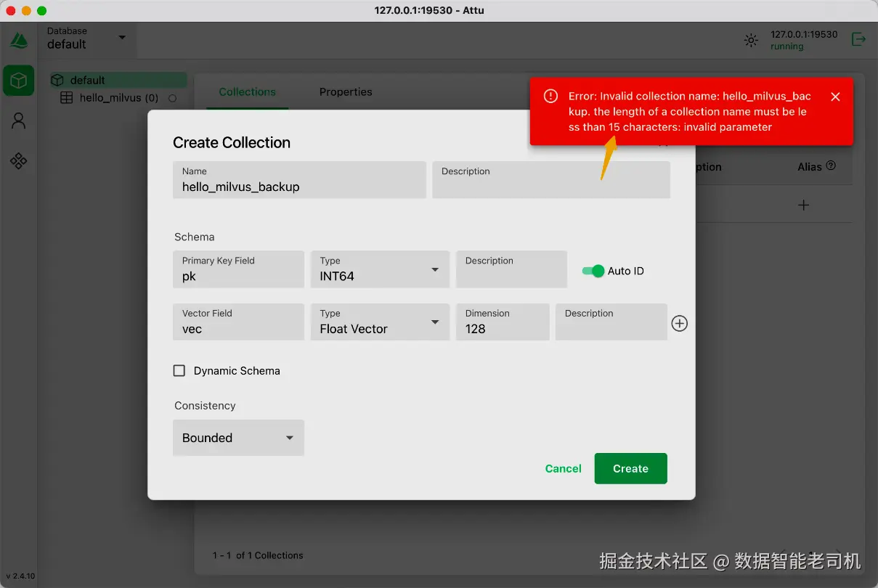Image resolution: width=878 pixels, height=588 pixels.
Task: Open the Consistency Bounded dropdown
Action: coord(238,438)
